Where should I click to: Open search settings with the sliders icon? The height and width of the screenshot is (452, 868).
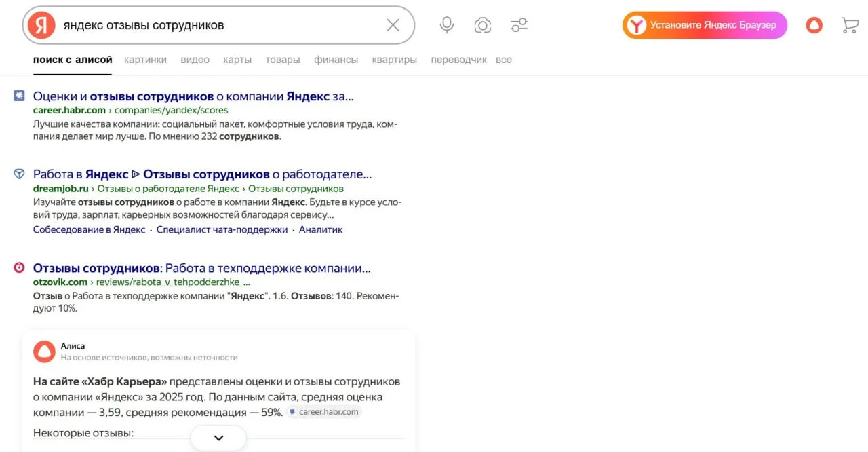(519, 24)
